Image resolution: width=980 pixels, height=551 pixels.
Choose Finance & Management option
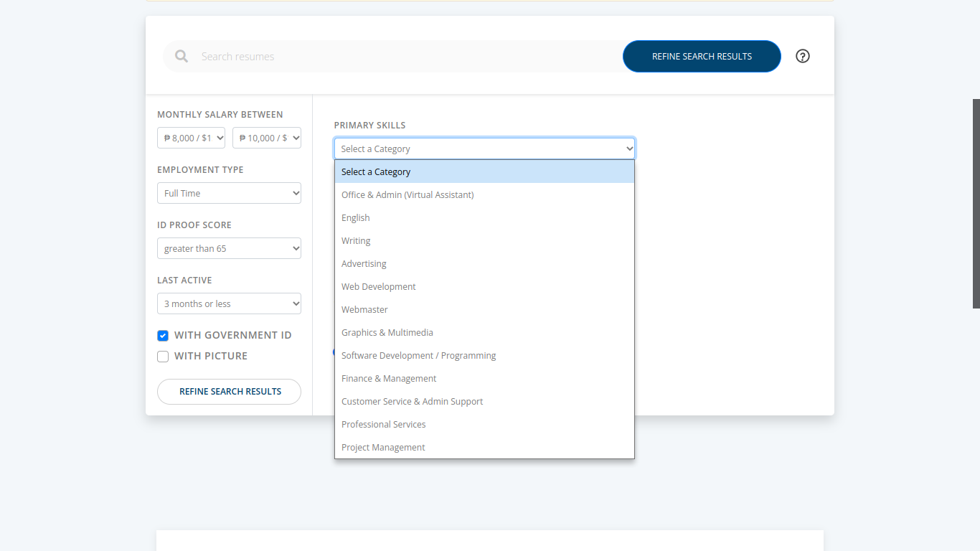(484, 378)
